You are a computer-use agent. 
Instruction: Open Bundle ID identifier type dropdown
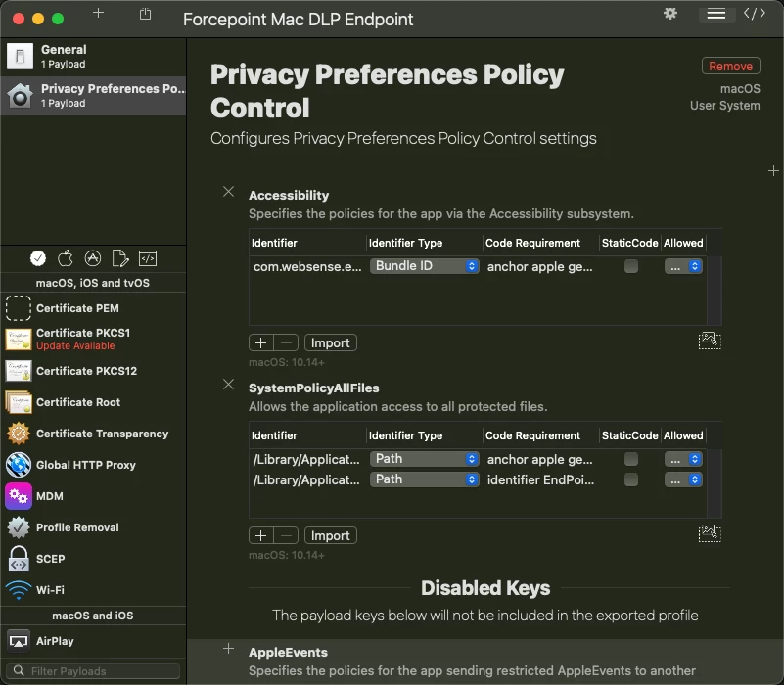(424, 266)
